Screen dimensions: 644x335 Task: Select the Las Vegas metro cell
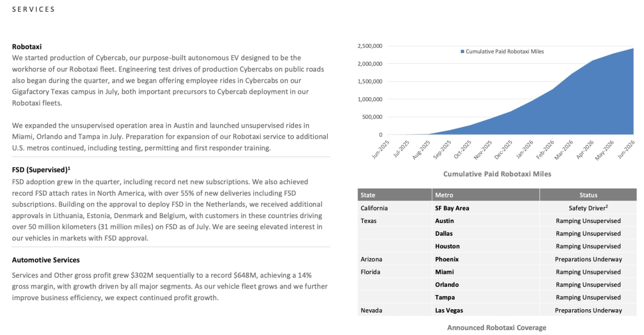coord(449,310)
